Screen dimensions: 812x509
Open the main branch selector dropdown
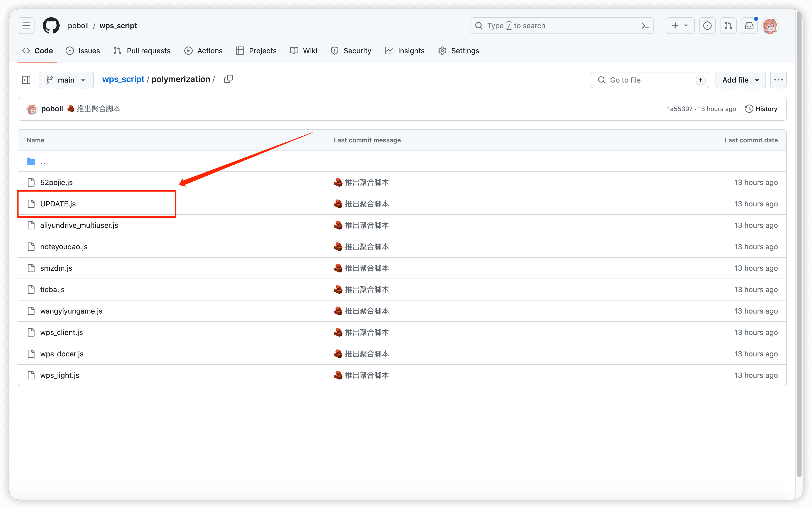tap(66, 80)
